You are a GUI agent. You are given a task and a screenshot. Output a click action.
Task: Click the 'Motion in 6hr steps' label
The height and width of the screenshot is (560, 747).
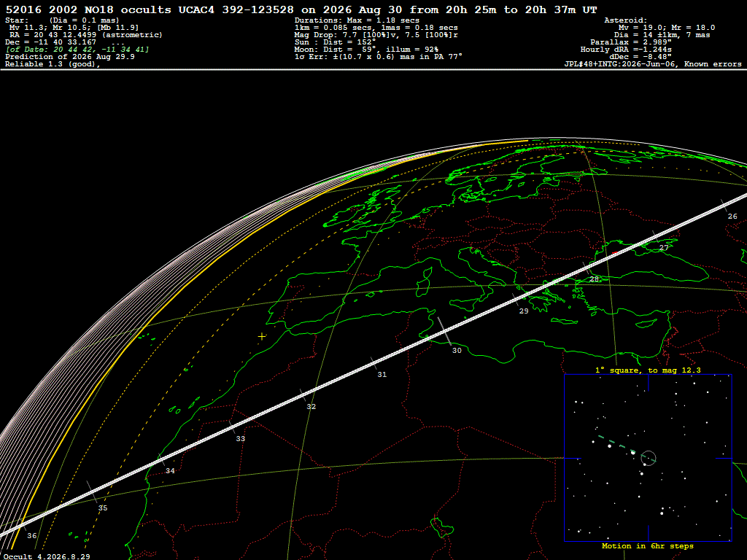coord(648,546)
